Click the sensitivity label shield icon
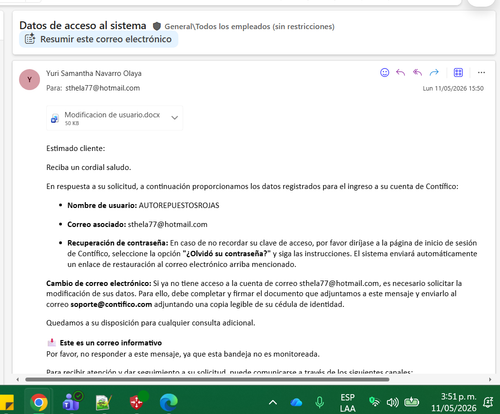The image size is (500, 414). [x=157, y=26]
